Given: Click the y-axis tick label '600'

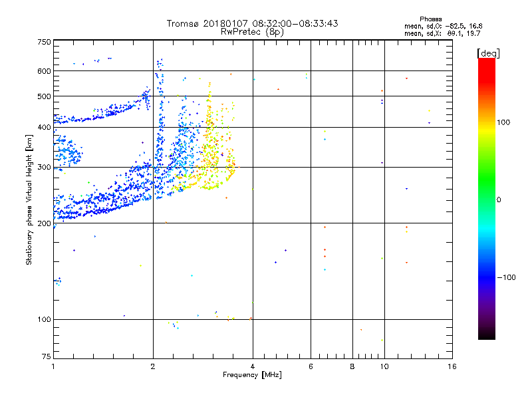Looking at the screenshot, I should pos(44,71).
